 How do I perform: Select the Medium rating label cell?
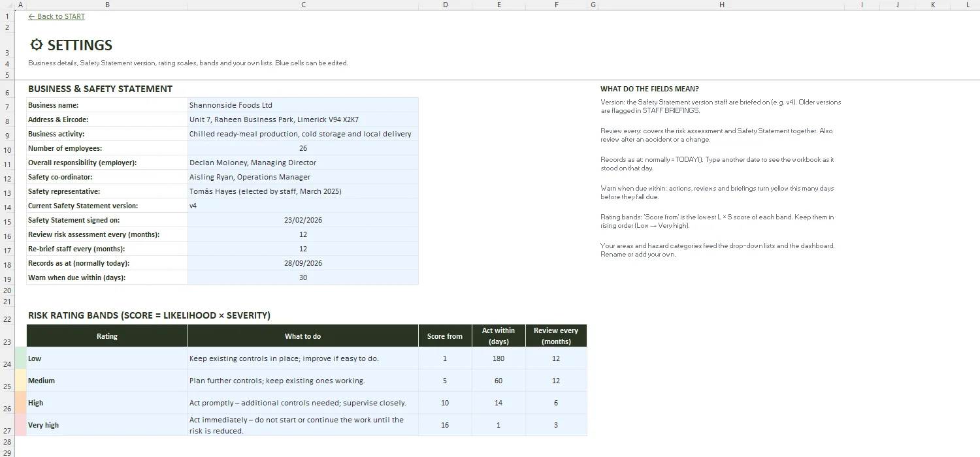point(107,381)
